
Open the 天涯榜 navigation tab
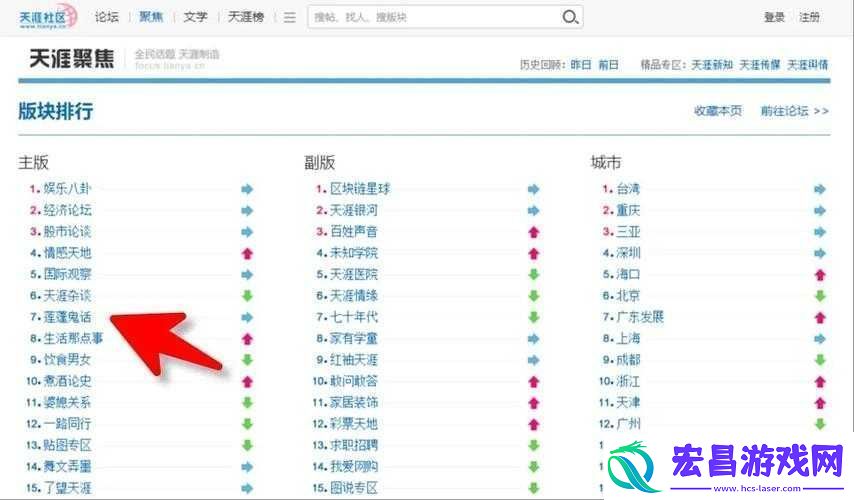pos(246,17)
